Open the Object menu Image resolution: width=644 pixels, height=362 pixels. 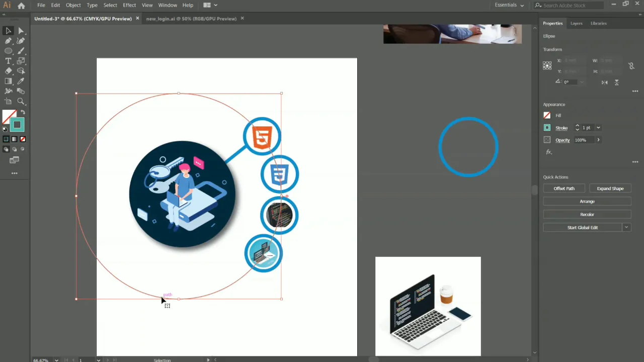coord(73,5)
